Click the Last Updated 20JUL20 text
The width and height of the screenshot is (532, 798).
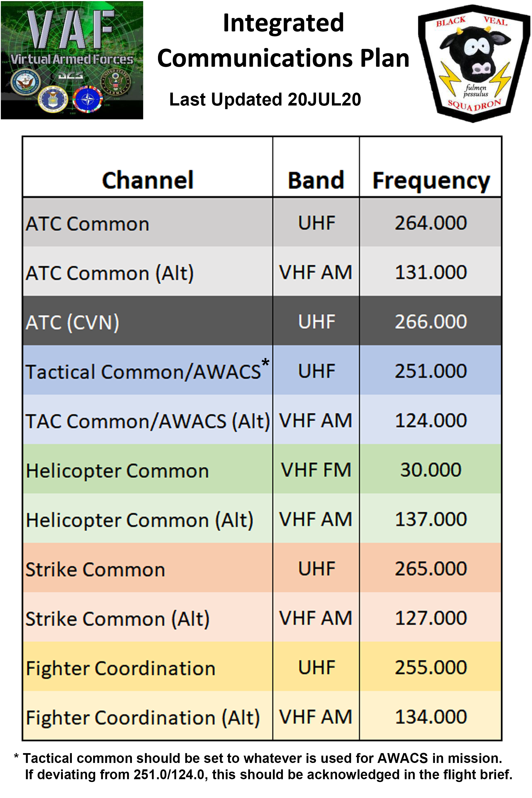[265, 99]
